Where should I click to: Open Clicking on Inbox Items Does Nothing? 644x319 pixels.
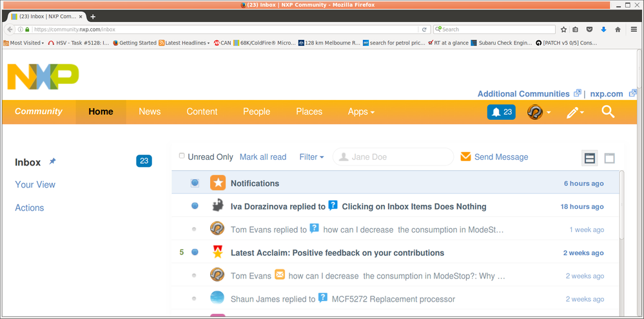[414, 206]
